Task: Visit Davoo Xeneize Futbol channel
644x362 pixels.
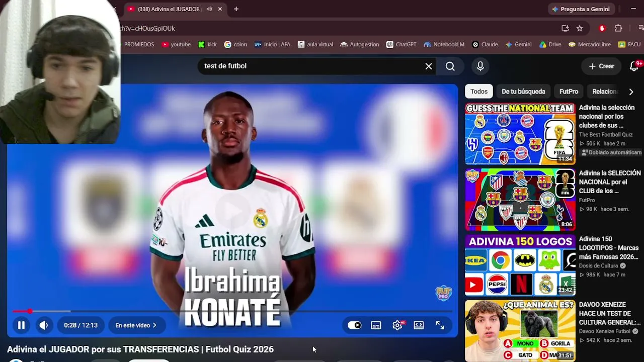Action: click(x=605, y=331)
